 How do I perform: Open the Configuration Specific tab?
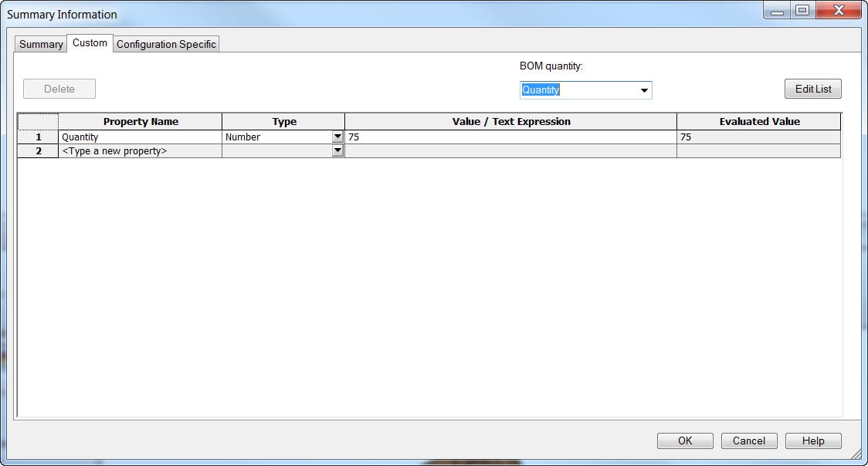[x=166, y=45]
